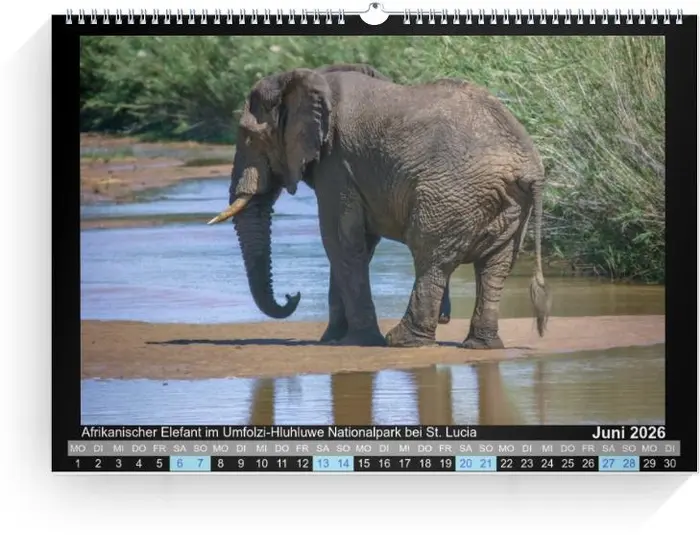The width and height of the screenshot is (700, 535).
Task: Click the elephant photo on the calendar
Action: (372, 230)
